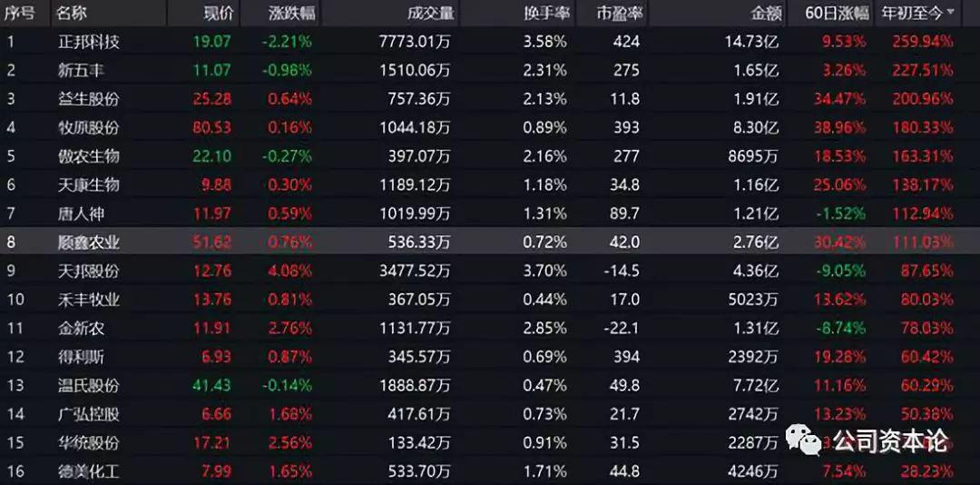Screen dimensions: 980x485
Task: Select stock 新五丰
Action: pos(81,71)
